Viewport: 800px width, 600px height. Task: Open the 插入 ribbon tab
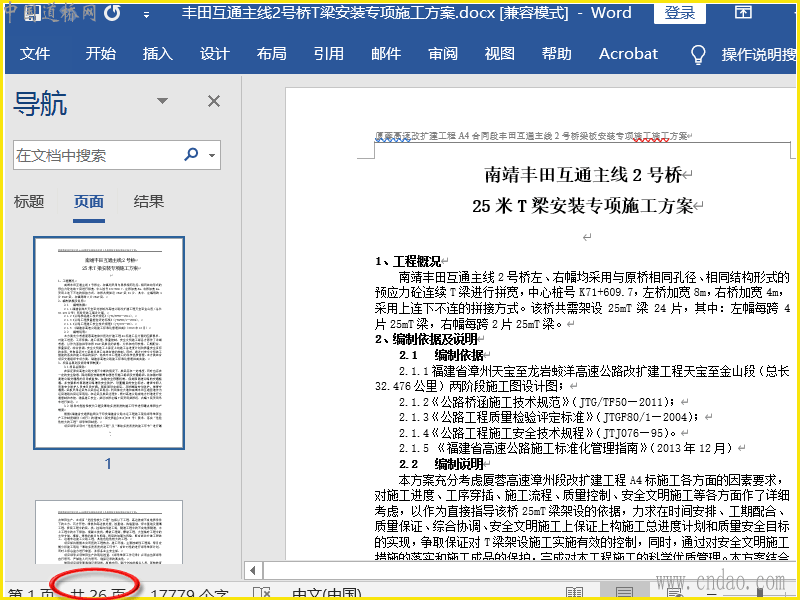coord(158,54)
